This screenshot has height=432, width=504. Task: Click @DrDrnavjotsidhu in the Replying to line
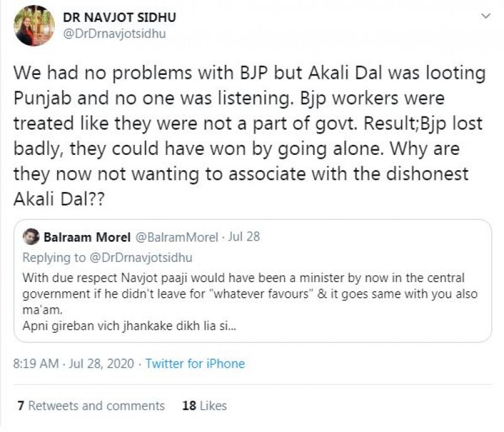(x=151, y=258)
